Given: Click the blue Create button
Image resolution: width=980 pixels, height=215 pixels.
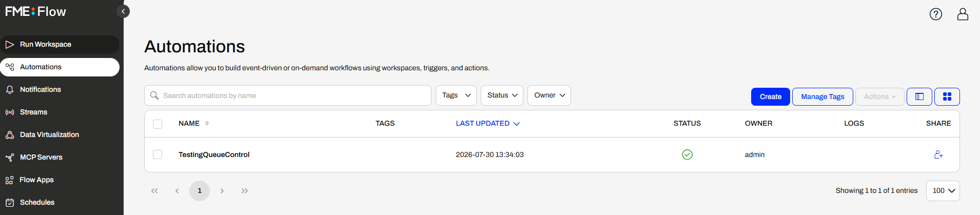Looking at the screenshot, I should coord(771,96).
